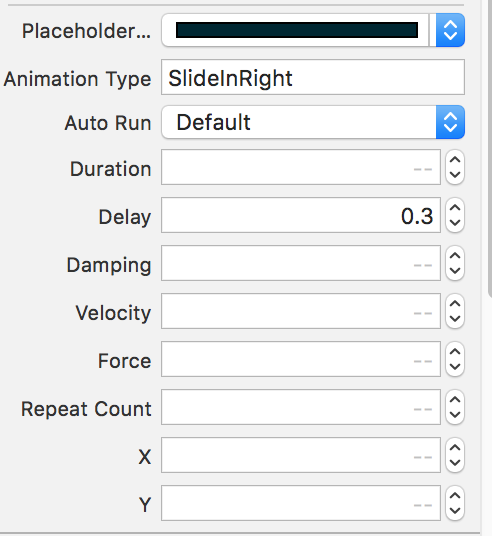Click the Auto Run blue chevron button
Image resolution: width=492 pixels, height=536 pixels.
(x=450, y=122)
